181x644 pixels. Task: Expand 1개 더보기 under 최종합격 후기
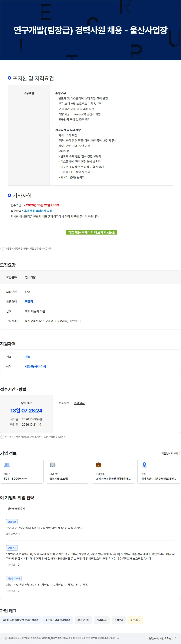tap(13, 591)
